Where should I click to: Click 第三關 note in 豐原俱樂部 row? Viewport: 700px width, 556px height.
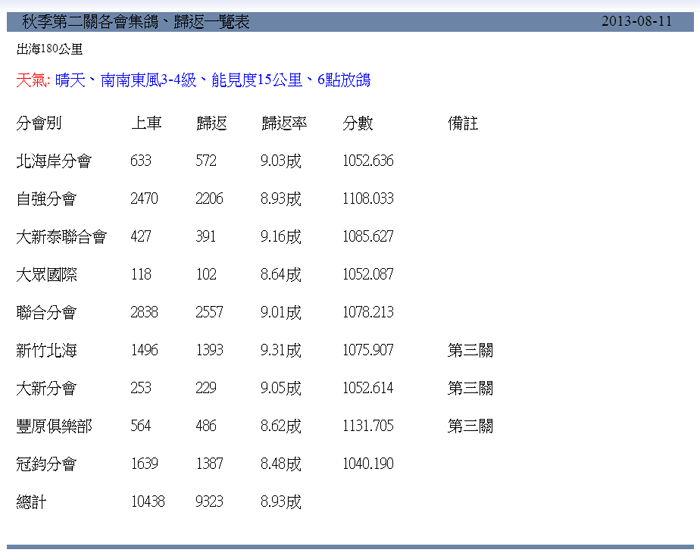[471, 426]
